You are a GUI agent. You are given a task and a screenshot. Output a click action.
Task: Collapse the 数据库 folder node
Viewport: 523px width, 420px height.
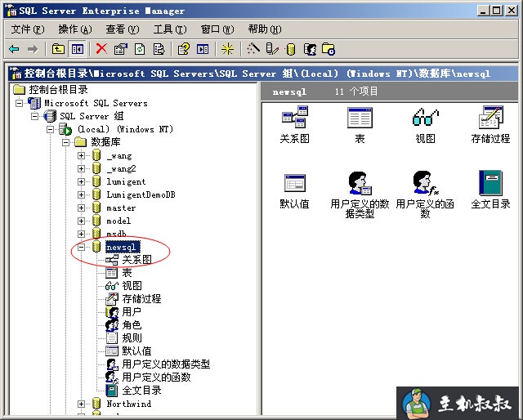click(65, 142)
